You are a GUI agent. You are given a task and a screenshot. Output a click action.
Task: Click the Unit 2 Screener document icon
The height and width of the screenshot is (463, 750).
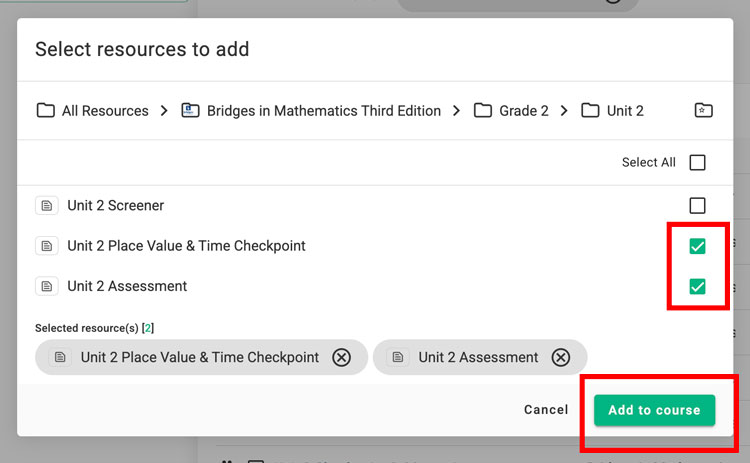tap(46, 206)
